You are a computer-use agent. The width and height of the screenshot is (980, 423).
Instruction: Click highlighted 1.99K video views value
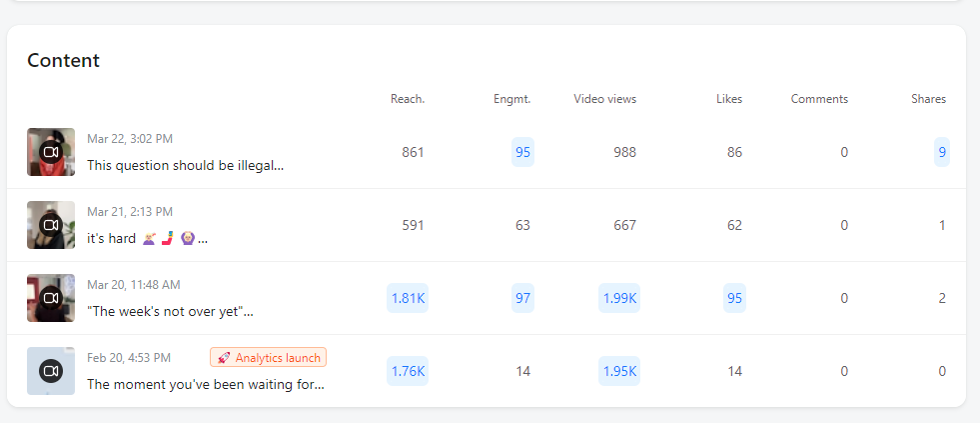[x=619, y=298]
